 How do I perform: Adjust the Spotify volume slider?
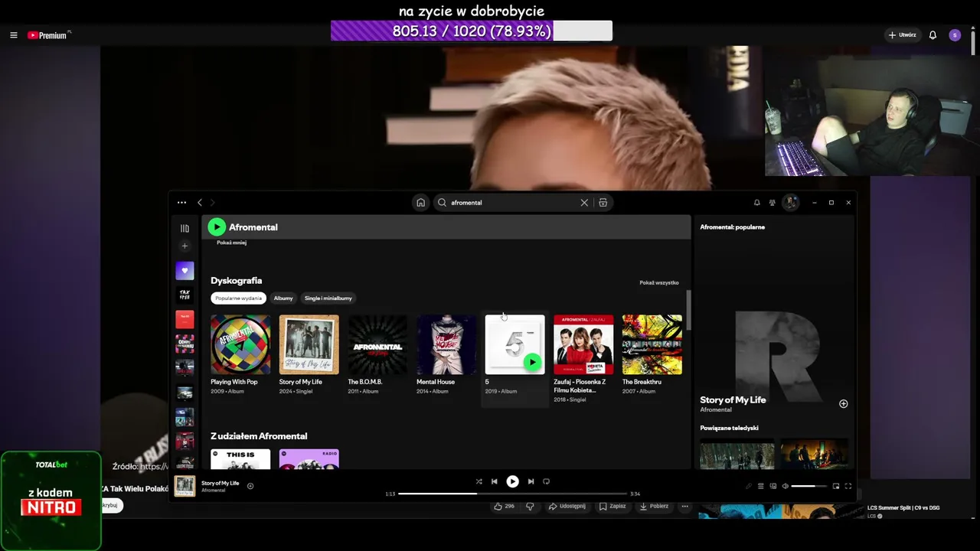809,486
